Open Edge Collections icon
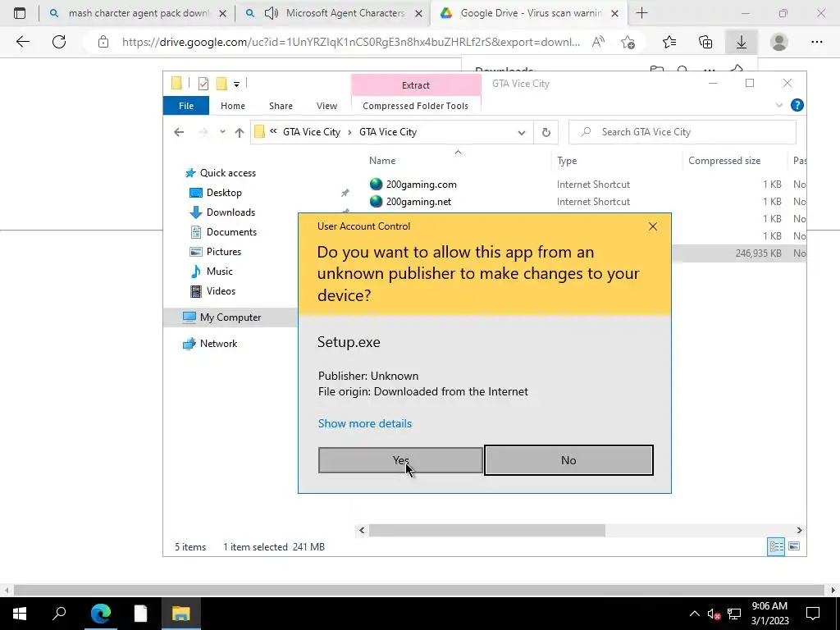The width and height of the screenshot is (840, 630). pos(705,42)
